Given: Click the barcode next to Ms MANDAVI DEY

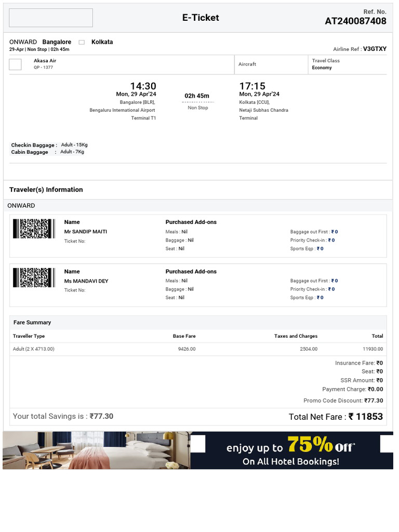Looking at the screenshot, I should (x=34, y=277).
